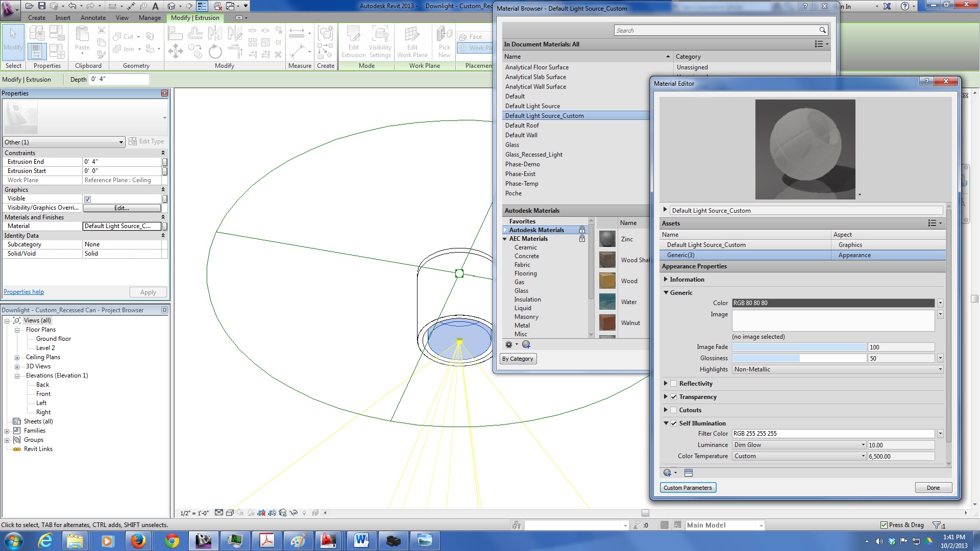Image resolution: width=980 pixels, height=551 pixels.
Task: Uncheck the Self Illumination checkbox
Action: (x=674, y=423)
